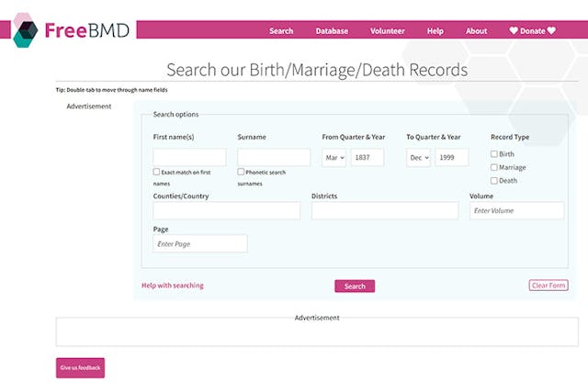Viewport: 588px width, 392px height.
Task: Open the Search menu item
Action: coord(281,31)
